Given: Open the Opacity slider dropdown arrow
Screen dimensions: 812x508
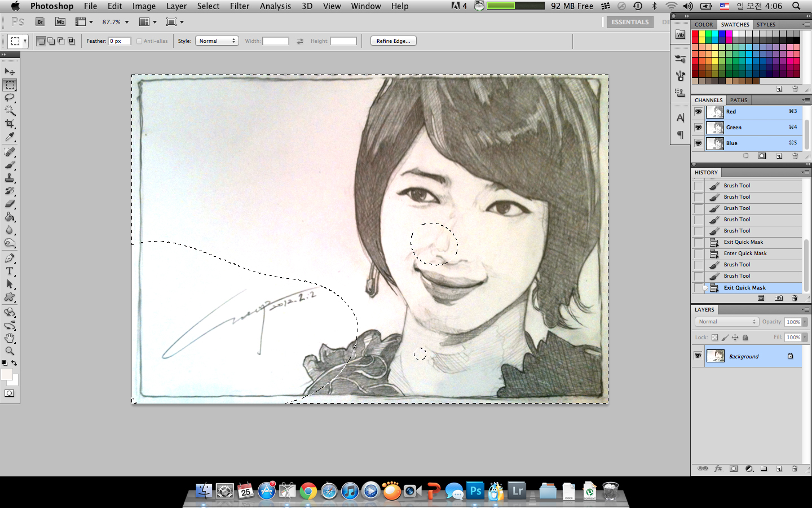Looking at the screenshot, I should [x=805, y=322].
